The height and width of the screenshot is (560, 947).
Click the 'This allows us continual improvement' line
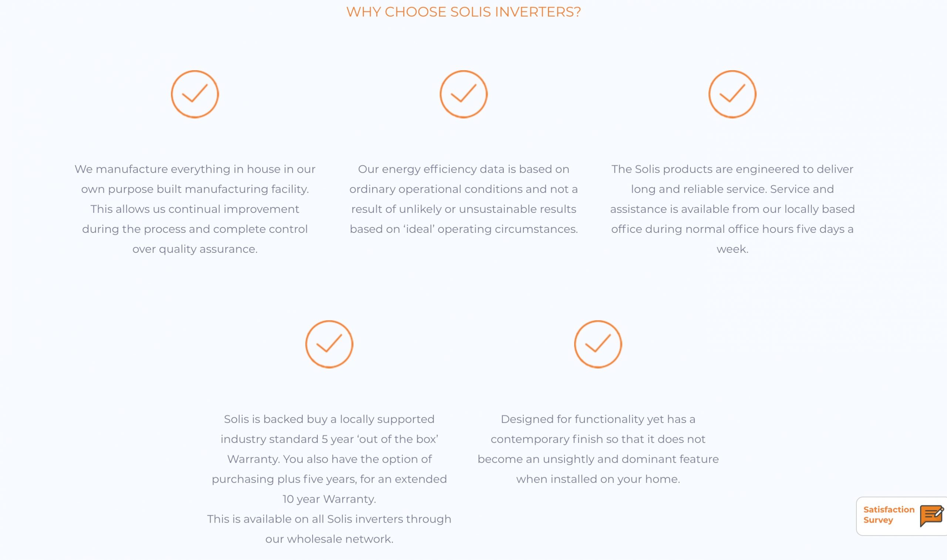coord(195,209)
